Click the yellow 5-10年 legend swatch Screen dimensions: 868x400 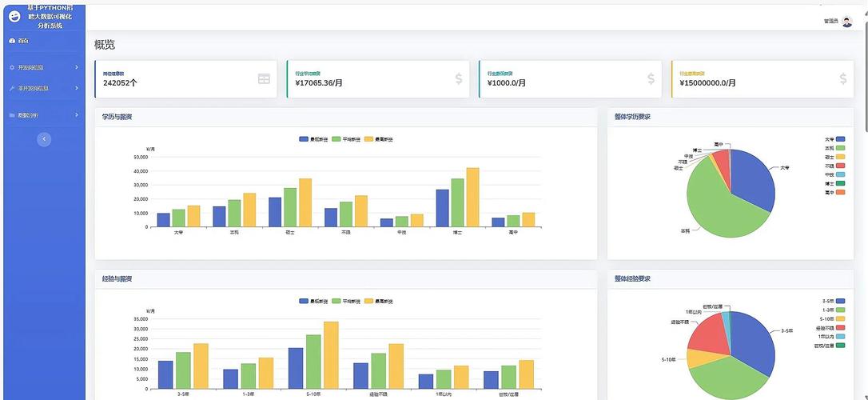coord(840,319)
